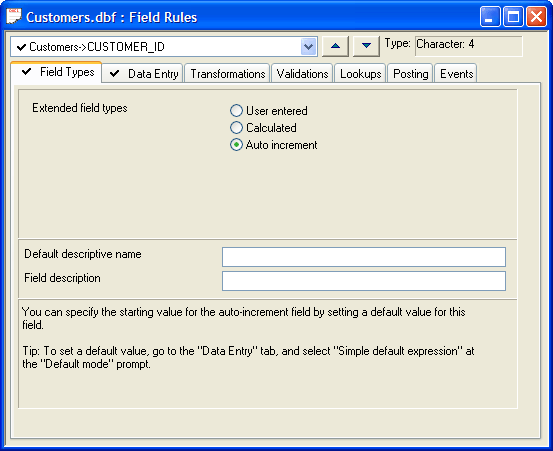This screenshot has width=553, height=451.
Task: Select the User entered radio option
Action: 236,111
